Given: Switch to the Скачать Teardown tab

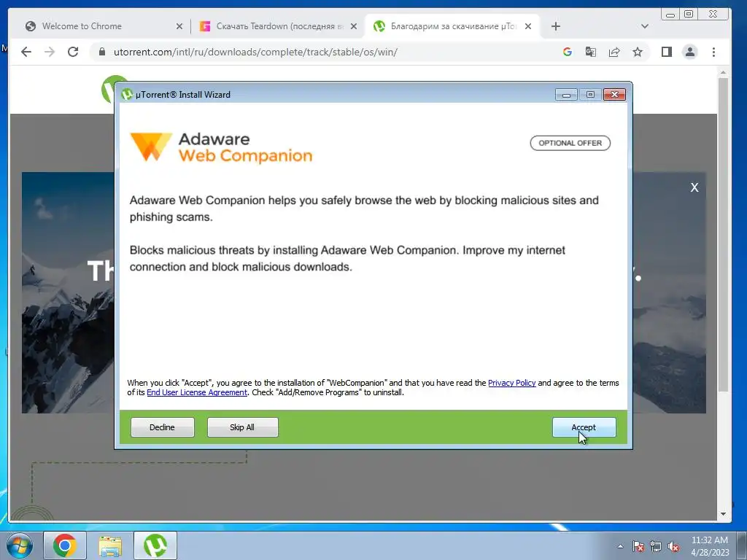Looking at the screenshot, I should (x=279, y=26).
